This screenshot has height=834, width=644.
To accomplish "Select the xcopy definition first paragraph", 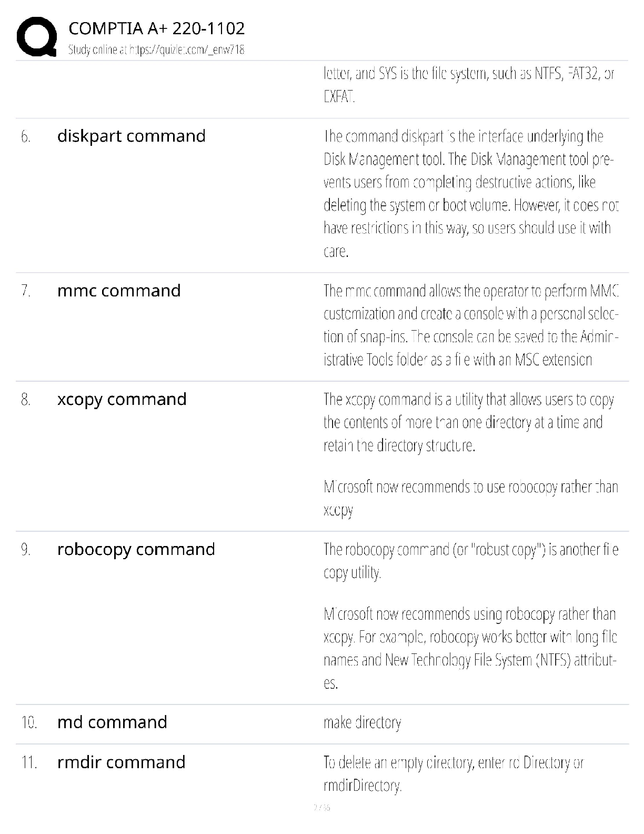I will [x=469, y=422].
